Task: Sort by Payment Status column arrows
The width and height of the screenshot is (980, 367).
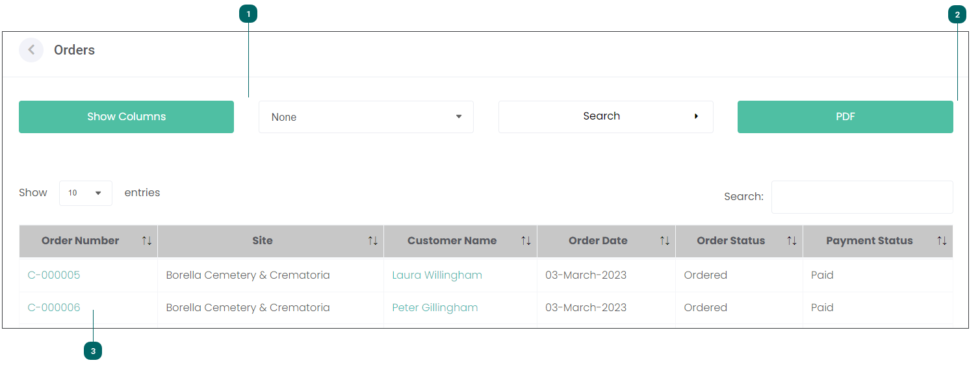Action: coord(942,241)
